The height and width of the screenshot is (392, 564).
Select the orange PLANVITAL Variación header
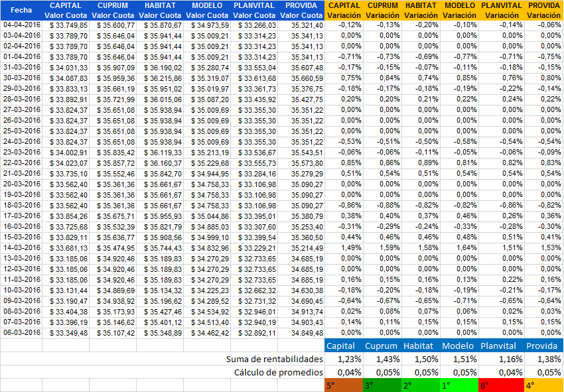(502, 11)
